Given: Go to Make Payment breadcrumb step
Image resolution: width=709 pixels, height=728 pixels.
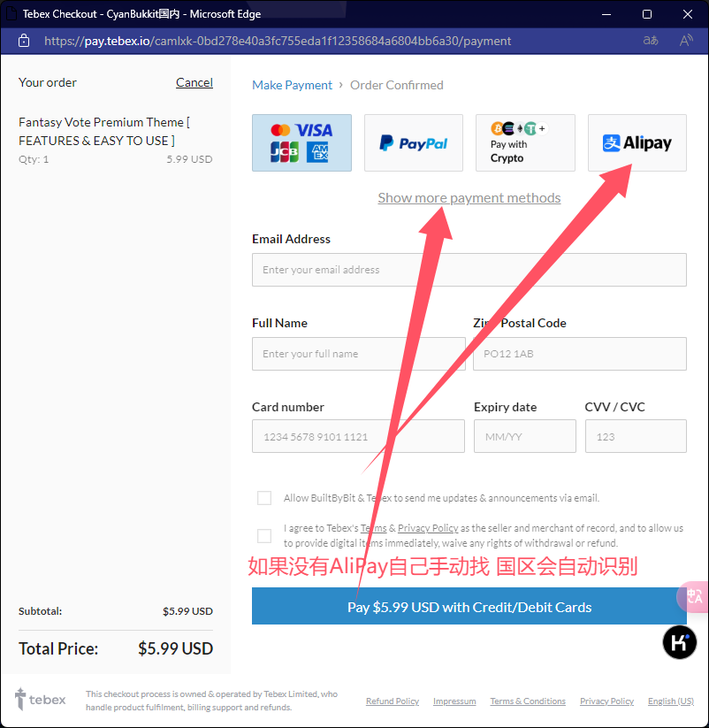Looking at the screenshot, I should coord(292,85).
